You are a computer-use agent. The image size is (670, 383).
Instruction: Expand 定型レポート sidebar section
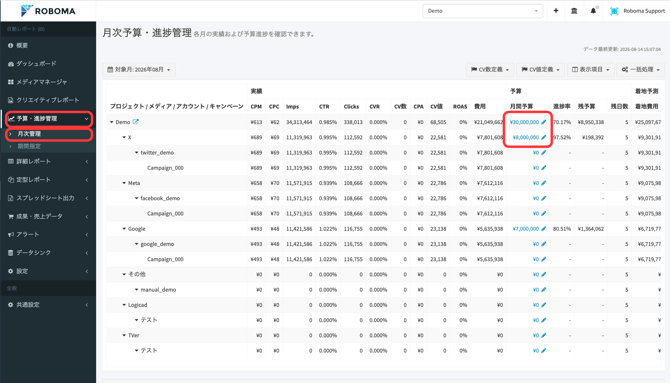(48, 180)
